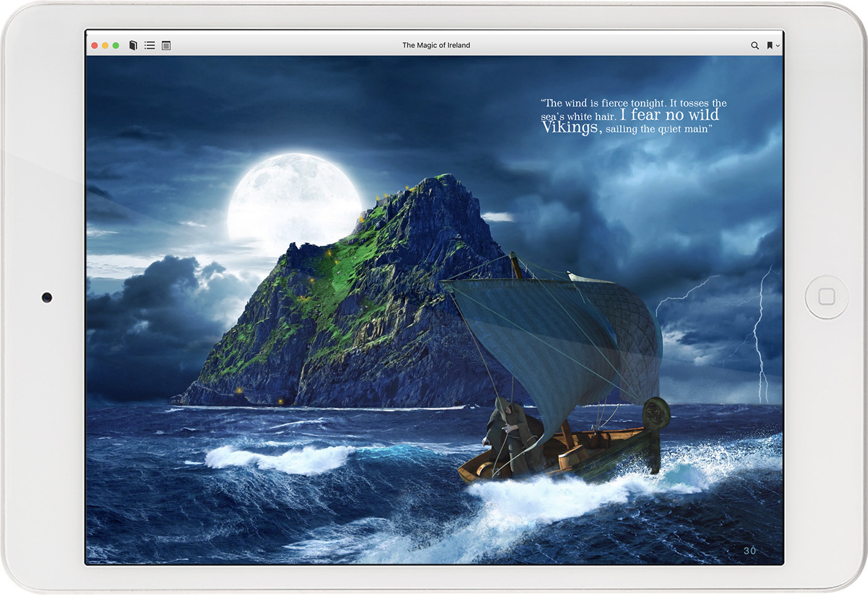Bookmark this page with the bookmark icon
The height and width of the screenshot is (595, 868).
click(770, 45)
